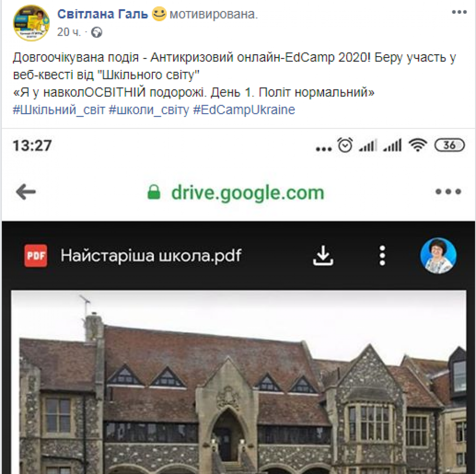Click the Google account avatar
Viewport: 476px width, 474px height.
pyautogui.click(x=438, y=256)
